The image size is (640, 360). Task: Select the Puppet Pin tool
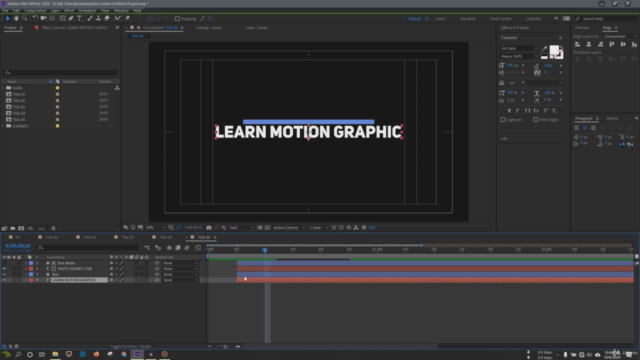pos(127,18)
